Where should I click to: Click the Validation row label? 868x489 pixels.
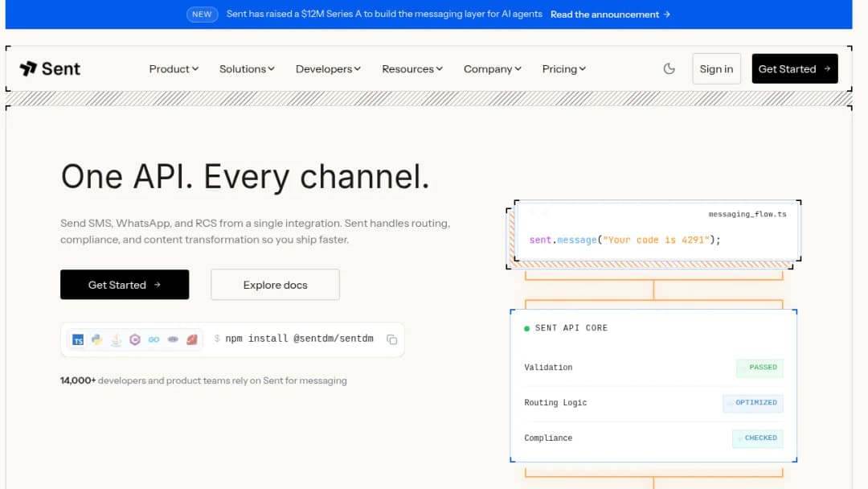click(548, 368)
